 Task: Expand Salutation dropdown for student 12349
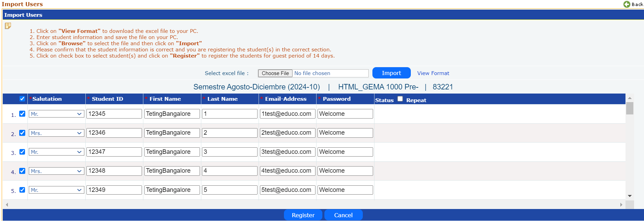(x=56, y=190)
